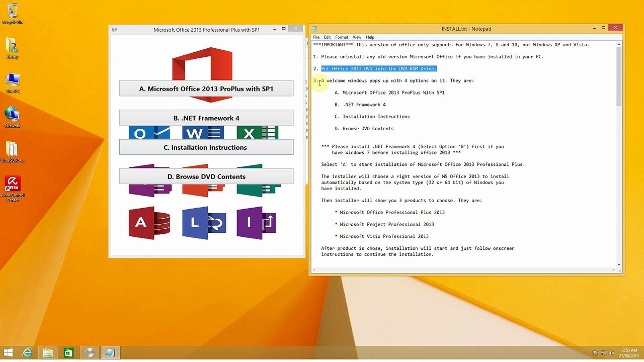Open the volume speaker tray icon
The height and width of the screenshot is (362, 644).
[x=612, y=353]
